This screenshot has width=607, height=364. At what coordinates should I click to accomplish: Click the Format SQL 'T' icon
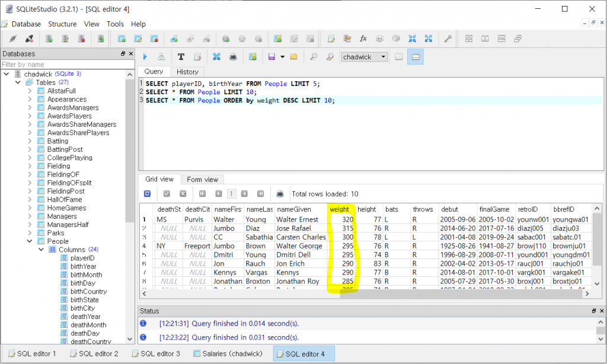(x=181, y=57)
